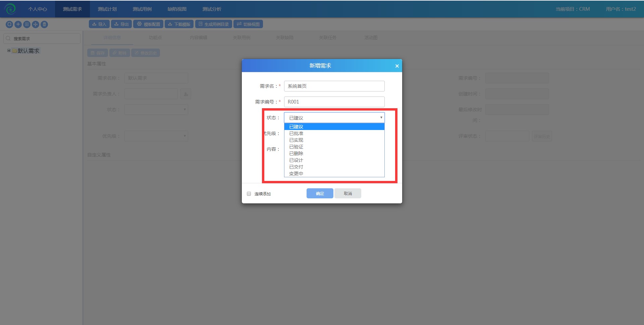Click the user picker icon beside 需求负责人
The image size is (644, 325).
pos(186,94)
